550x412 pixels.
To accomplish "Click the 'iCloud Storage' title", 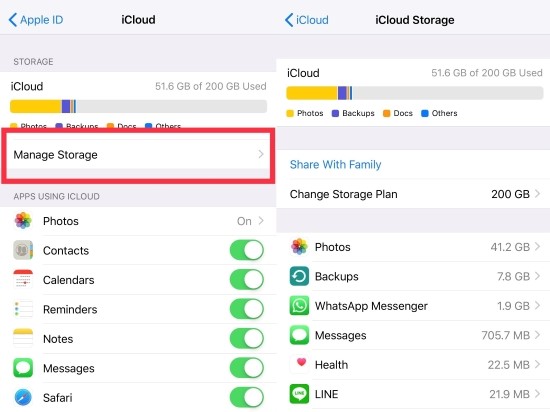I will click(415, 20).
